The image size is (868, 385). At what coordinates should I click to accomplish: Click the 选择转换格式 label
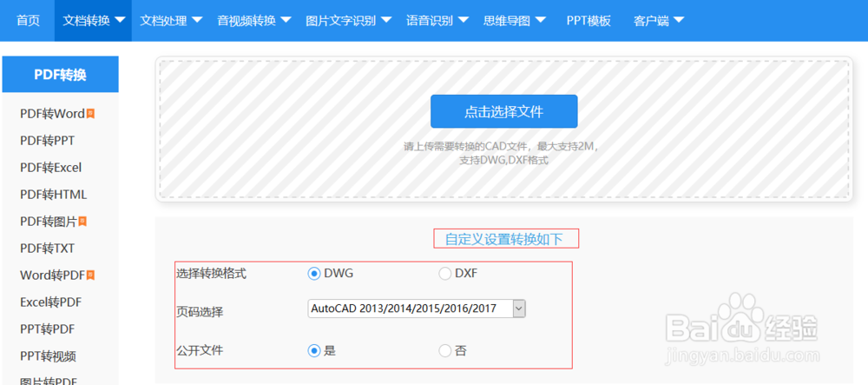coord(212,273)
